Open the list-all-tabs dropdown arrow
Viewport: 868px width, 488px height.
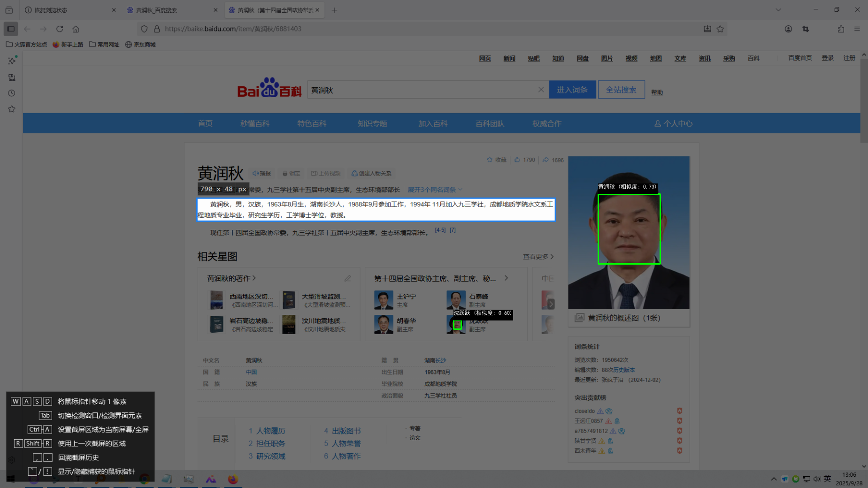pyautogui.click(x=778, y=10)
